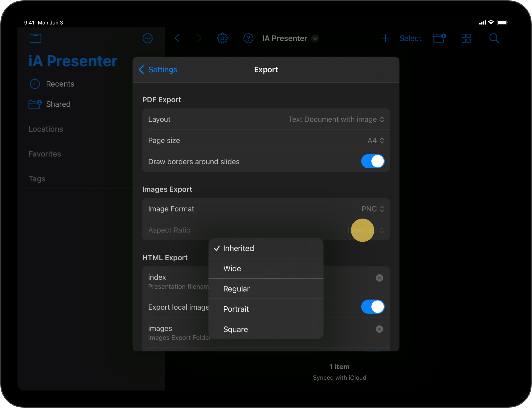The height and width of the screenshot is (408, 532).
Task: Switch to grid view icon
Action: coord(466,38)
